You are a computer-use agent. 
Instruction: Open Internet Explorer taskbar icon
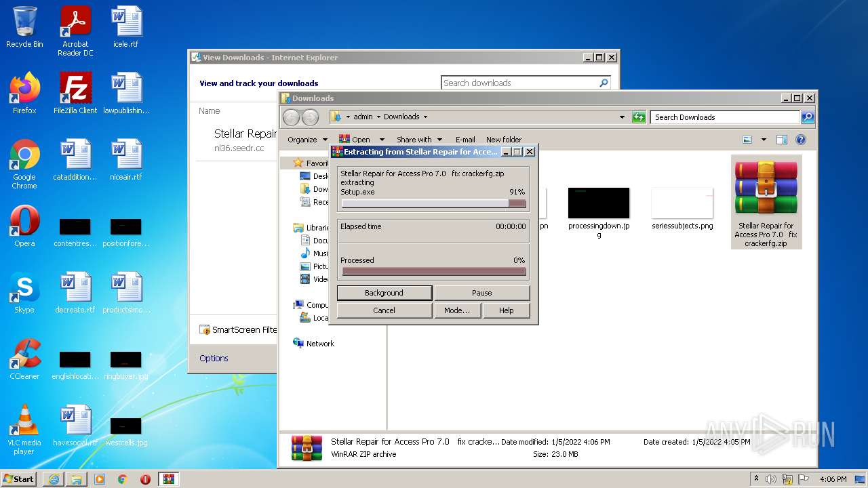54,479
